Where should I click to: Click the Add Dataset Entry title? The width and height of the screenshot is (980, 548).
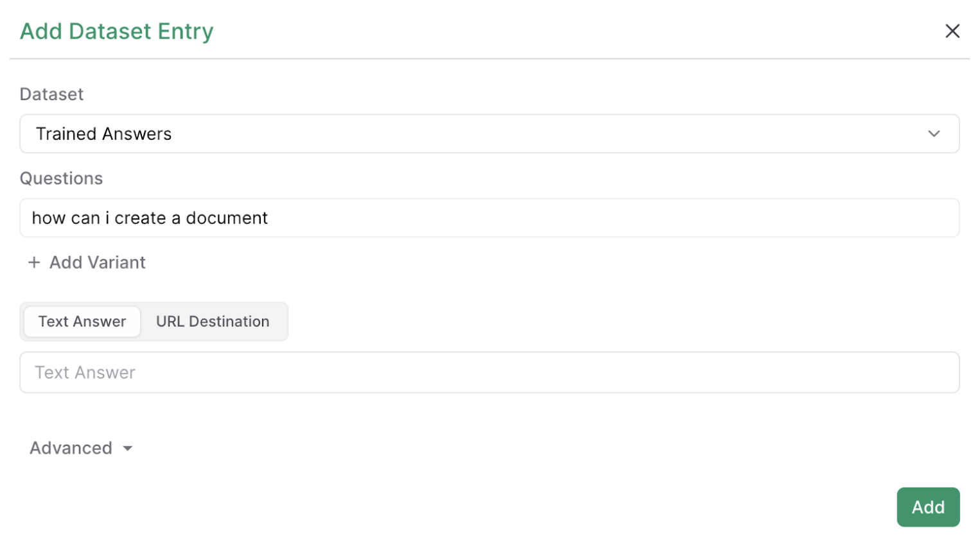116,31
